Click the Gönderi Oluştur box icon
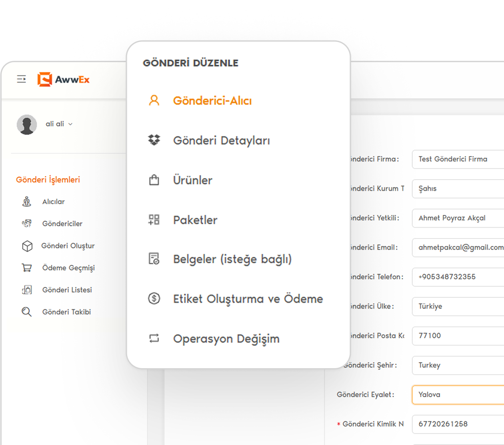504x445 pixels. (x=27, y=246)
